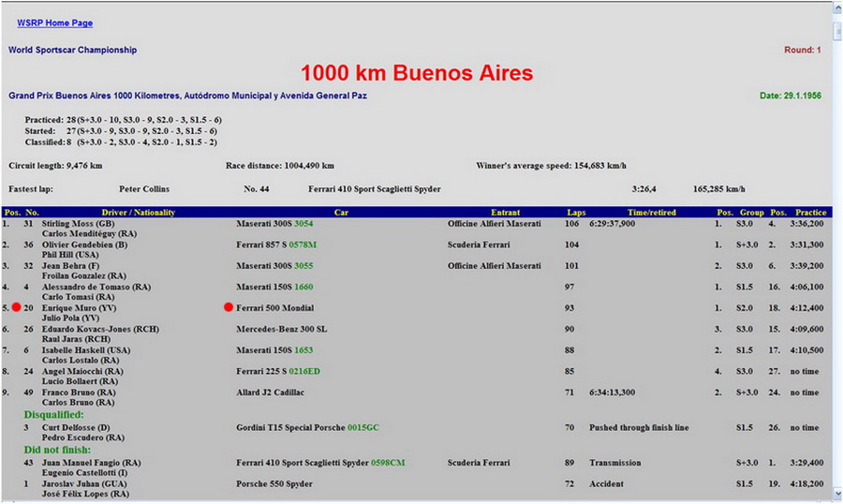Screen dimensions: 843x504
Task: Click the 'Driver / Nationality' column header
Action: [139, 213]
